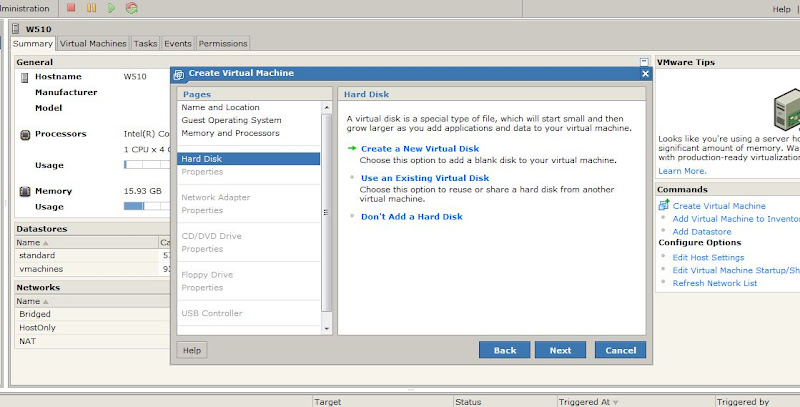Click the Hostname server icon
Viewport: 800px width, 407px height.
(x=24, y=78)
